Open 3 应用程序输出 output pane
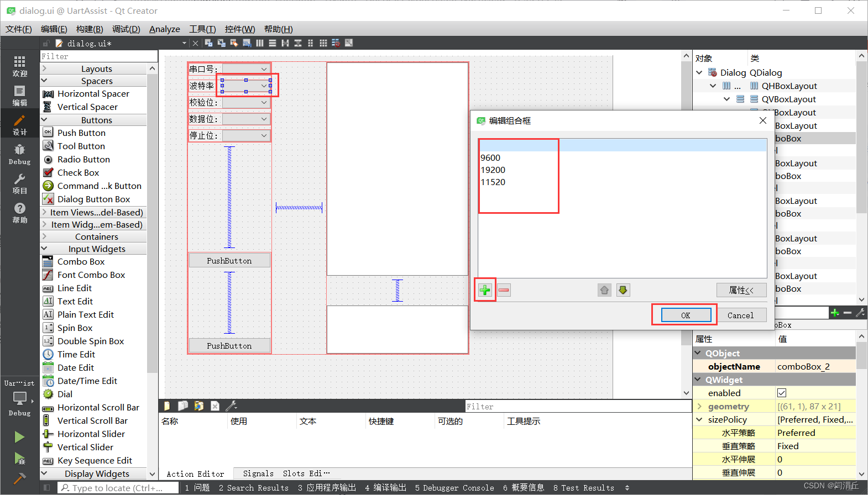The image size is (868, 495). (327, 488)
